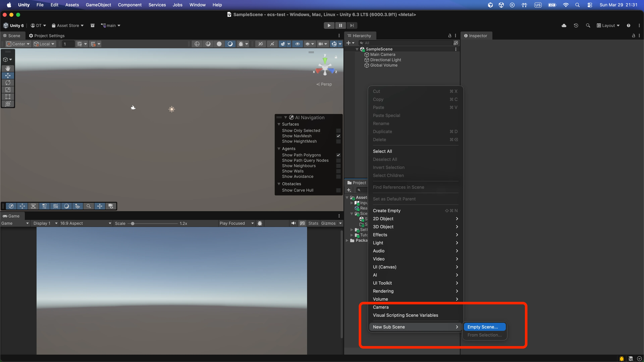
Task: Click the Play button
Action: (x=329, y=25)
